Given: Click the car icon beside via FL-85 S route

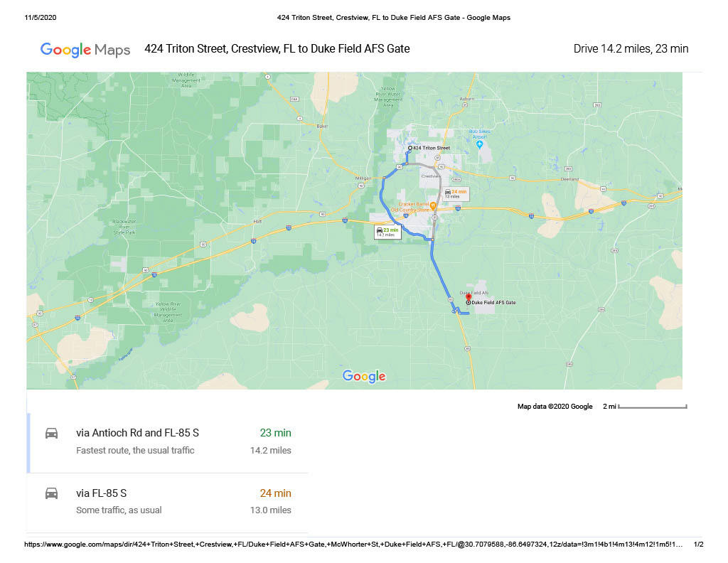Looking at the screenshot, I should pos(51,493).
